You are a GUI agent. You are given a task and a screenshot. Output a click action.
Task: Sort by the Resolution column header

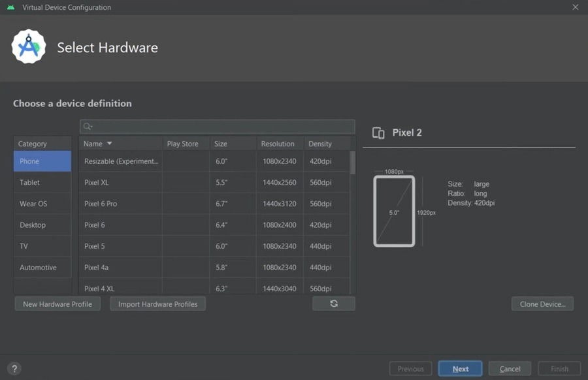point(278,144)
